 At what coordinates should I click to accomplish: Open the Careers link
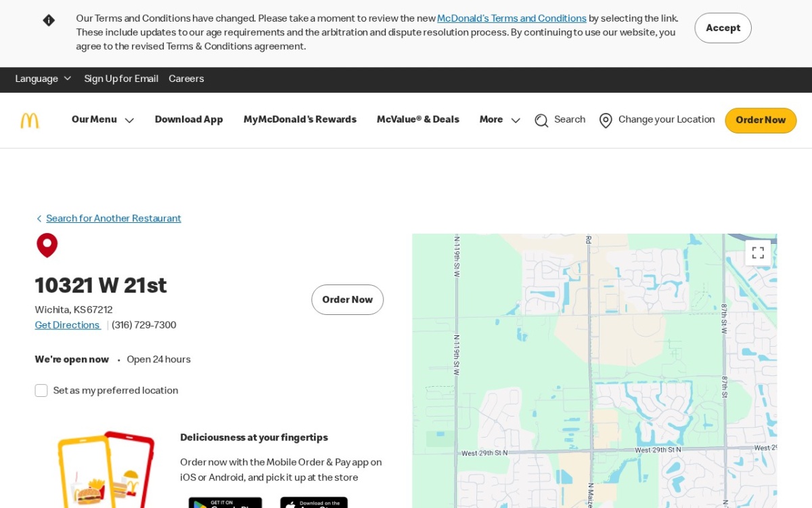click(x=186, y=79)
